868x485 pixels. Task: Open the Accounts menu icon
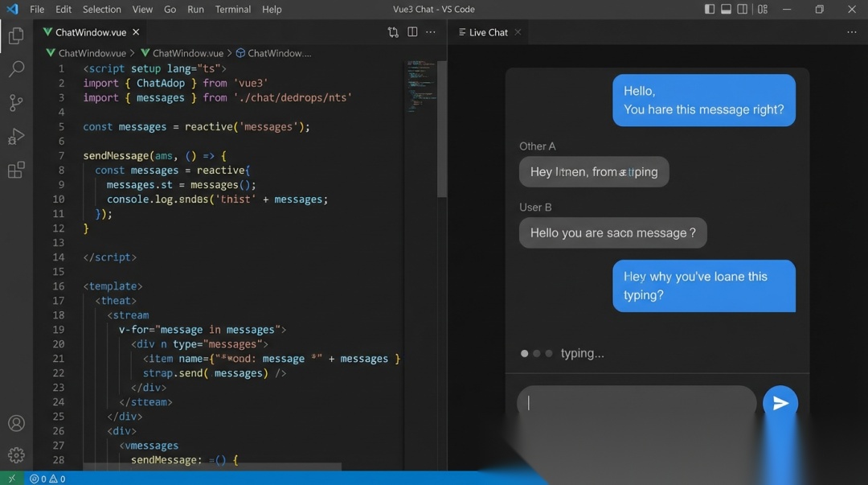coord(16,423)
